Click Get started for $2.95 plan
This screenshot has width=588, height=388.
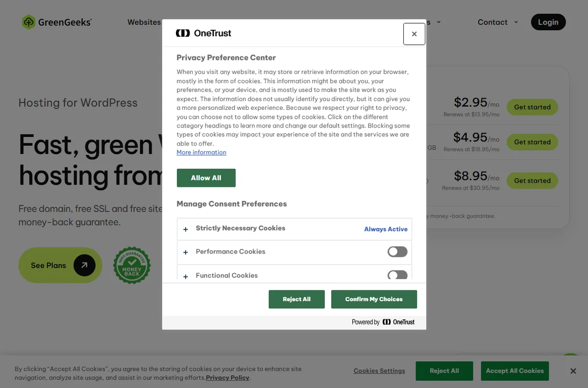click(532, 107)
